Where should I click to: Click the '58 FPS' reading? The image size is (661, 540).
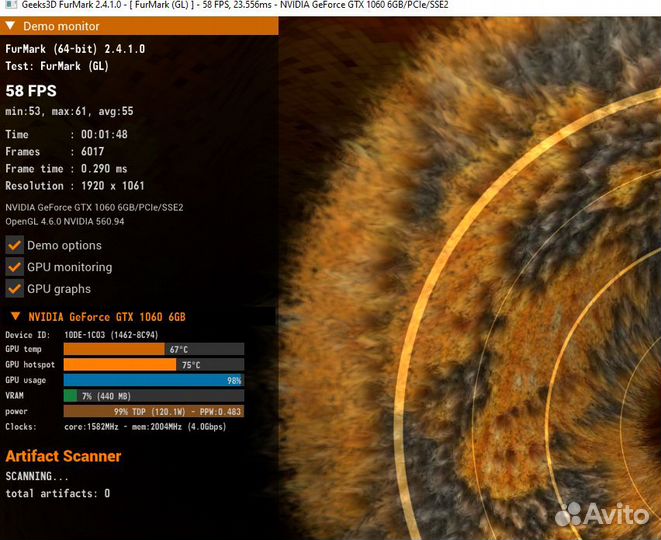[x=31, y=91]
